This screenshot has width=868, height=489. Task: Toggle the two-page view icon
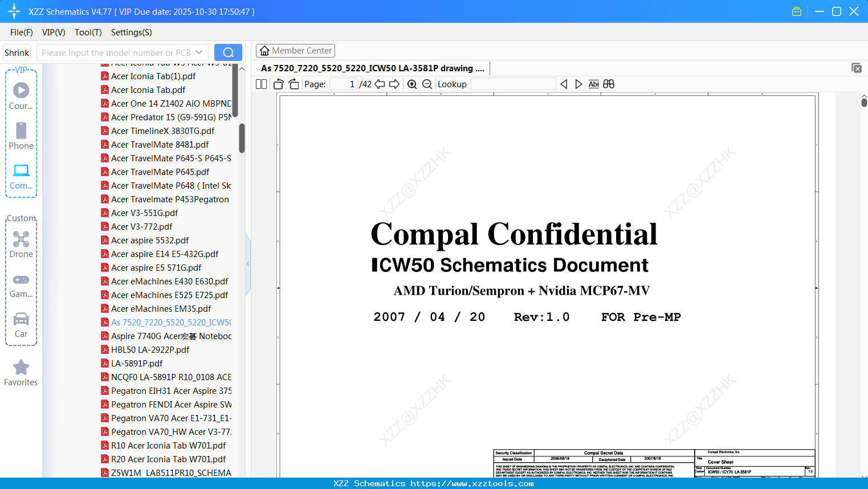(261, 84)
